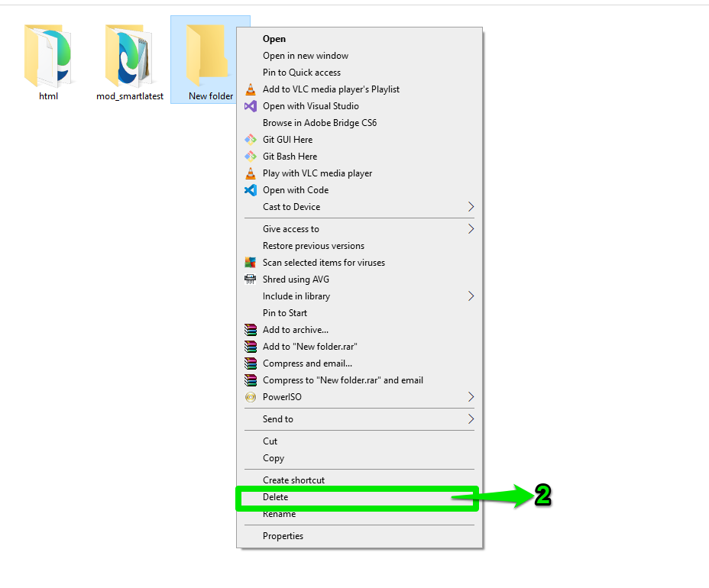
Task: Click VS Code icon beside Open with Code
Action: pyautogui.click(x=250, y=190)
